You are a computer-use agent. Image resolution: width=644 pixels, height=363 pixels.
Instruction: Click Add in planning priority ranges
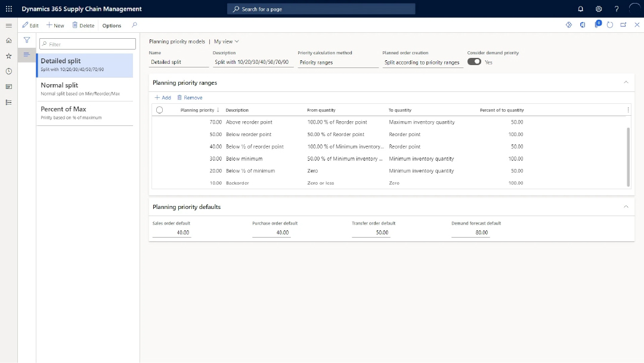(163, 97)
